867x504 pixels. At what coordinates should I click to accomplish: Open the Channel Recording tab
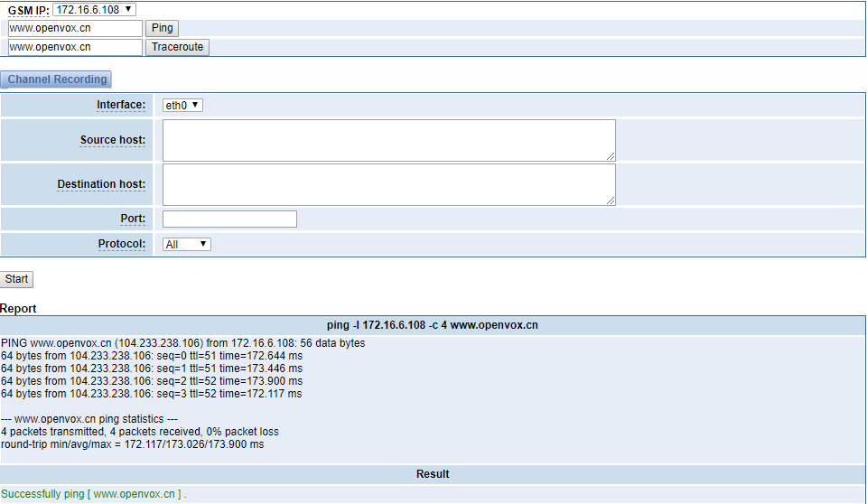[x=56, y=79]
